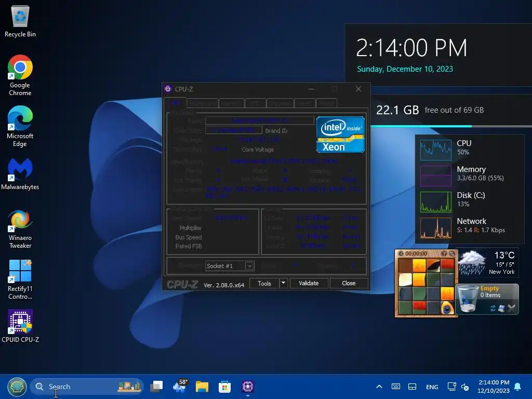This screenshot has width=532, height=399.
Task: Click the Validate button in CPU-Z
Action: 309,283
